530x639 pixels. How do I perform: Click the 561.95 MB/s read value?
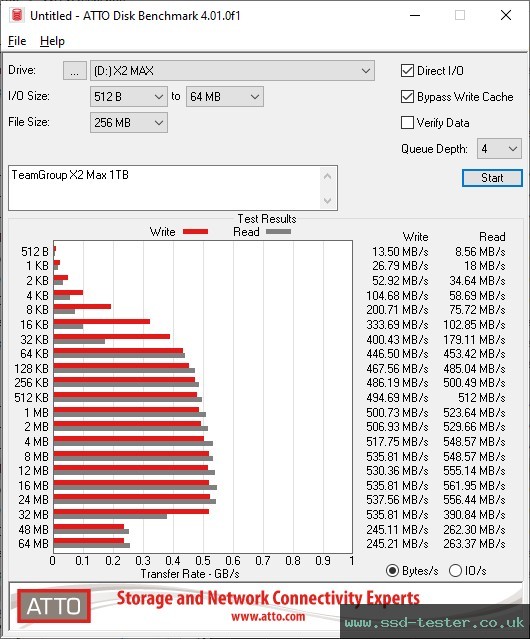pos(475,485)
